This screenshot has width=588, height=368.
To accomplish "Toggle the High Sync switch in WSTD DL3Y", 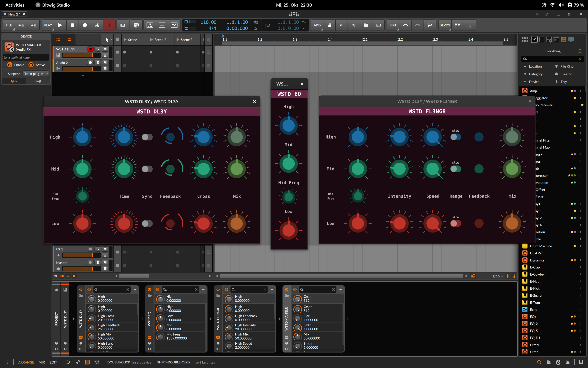I will point(147,137).
